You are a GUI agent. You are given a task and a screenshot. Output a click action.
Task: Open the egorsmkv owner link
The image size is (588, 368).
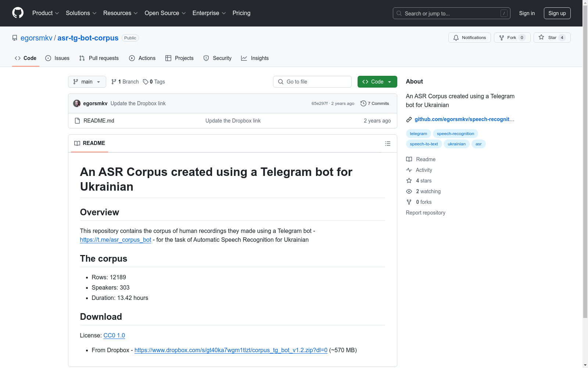pyautogui.click(x=36, y=38)
